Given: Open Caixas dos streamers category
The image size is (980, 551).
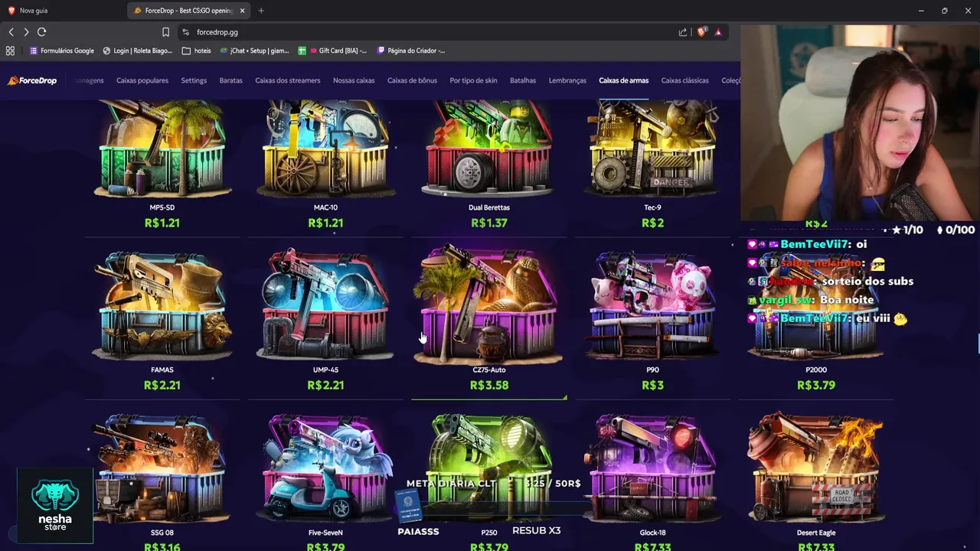Looking at the screenshot, I should [288, 80].
